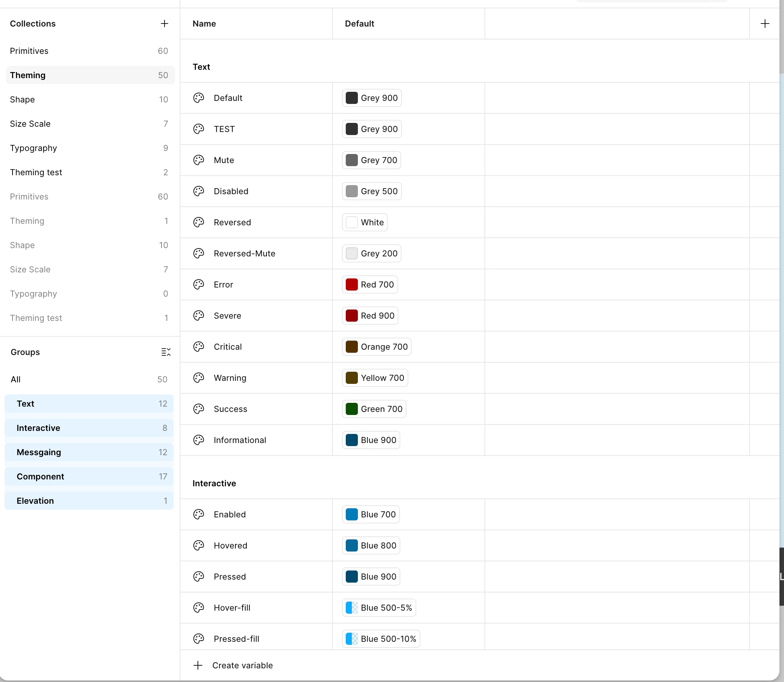Collapse groups using the Groups list icon
The image size is (784, 682).
tap(166, 352)
